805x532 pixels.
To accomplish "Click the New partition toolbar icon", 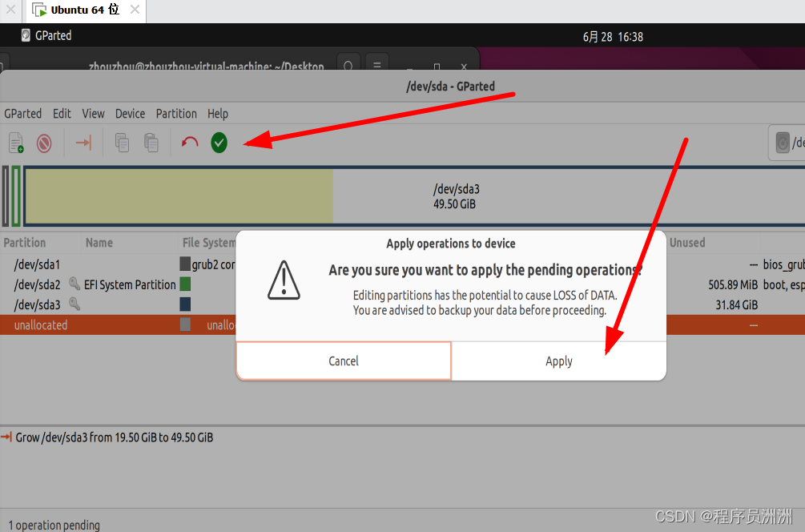I will click(x=17, y=143).
